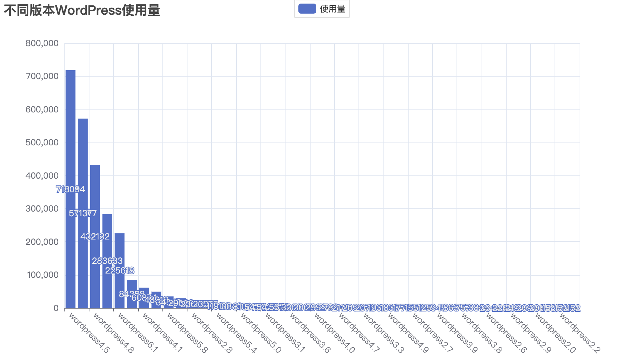Click the wordpress4.7 axis label
Image resolution: width=644 pixels, height=358 pixels.
(x=358, y=333)
